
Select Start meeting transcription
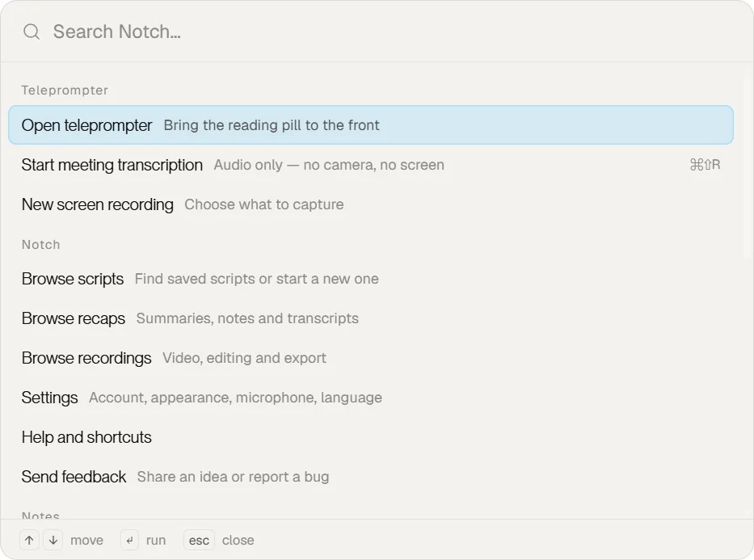click(x=371, y=165)
